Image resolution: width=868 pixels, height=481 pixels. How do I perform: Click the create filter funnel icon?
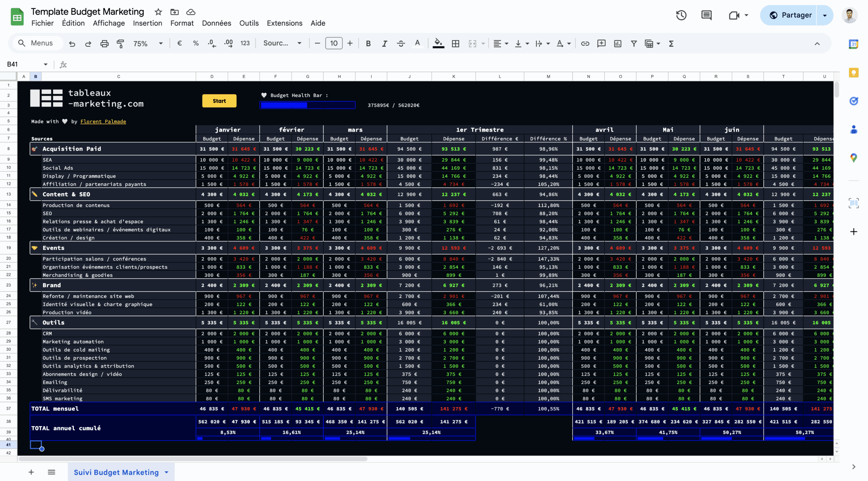[633, 43]
